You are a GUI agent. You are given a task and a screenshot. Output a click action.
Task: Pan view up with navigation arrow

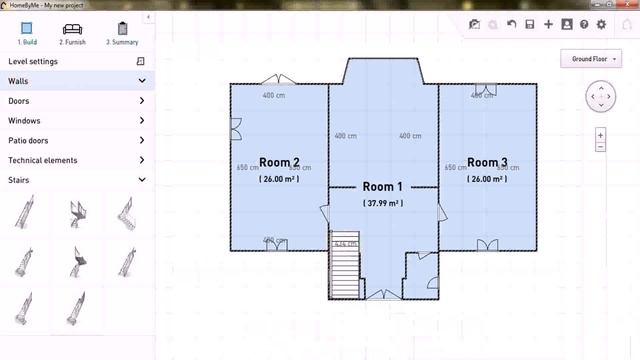tap(601, 88)
